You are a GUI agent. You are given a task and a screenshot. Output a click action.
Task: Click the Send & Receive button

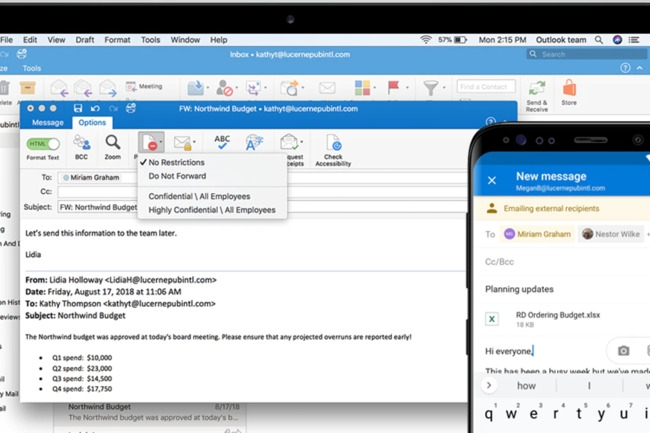pyautogui.click(x=537, y=96)
